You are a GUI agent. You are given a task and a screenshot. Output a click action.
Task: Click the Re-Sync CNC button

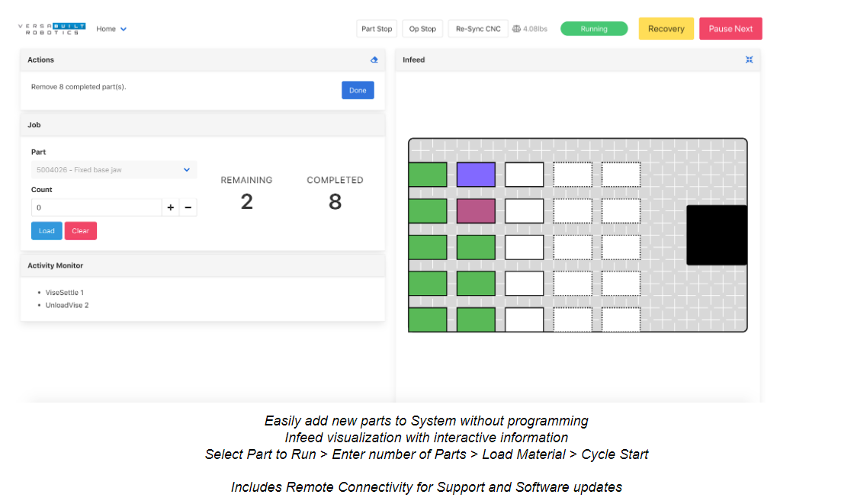[478, 29]
